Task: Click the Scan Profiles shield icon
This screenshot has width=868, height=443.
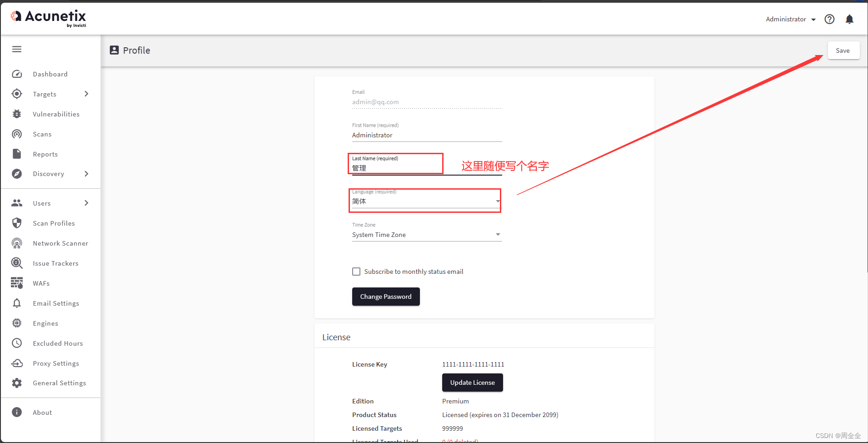Action: click(17, 223)
